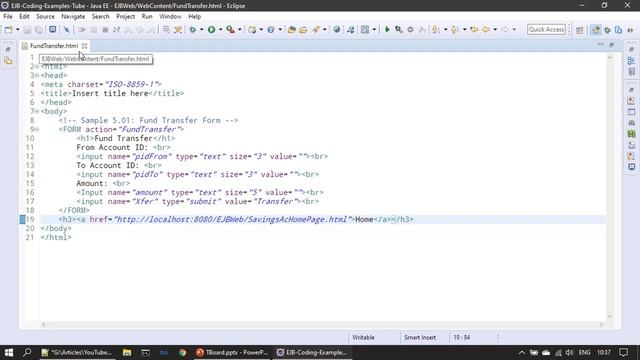The width and height of the screenshot is (640, 360).
Task: Open the Project menu
Action: pos(125,16)
